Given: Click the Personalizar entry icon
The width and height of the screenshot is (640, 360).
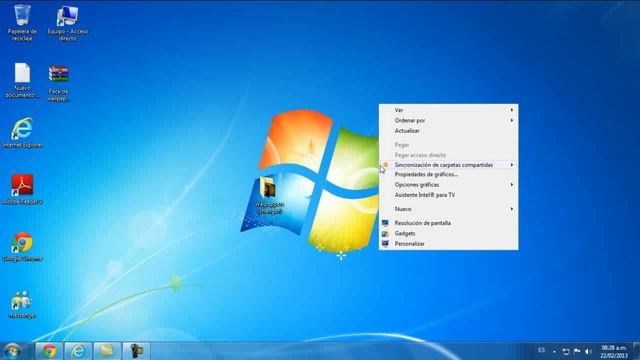Looking at the screenshot, I should (x=385, y=244).
